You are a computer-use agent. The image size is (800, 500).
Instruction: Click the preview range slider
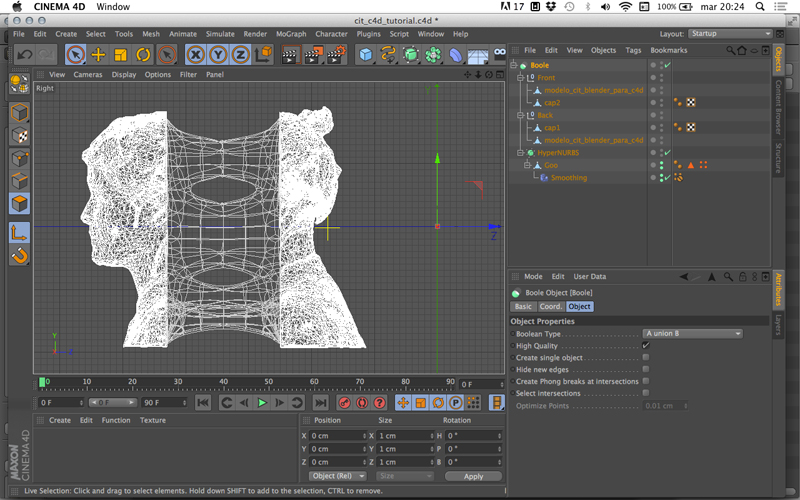point(113,403)
